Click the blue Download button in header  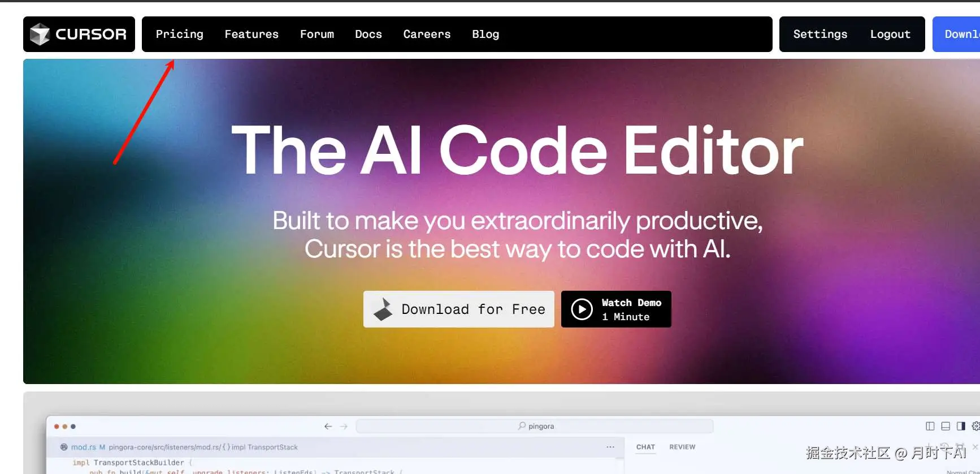tap(956, 34)
